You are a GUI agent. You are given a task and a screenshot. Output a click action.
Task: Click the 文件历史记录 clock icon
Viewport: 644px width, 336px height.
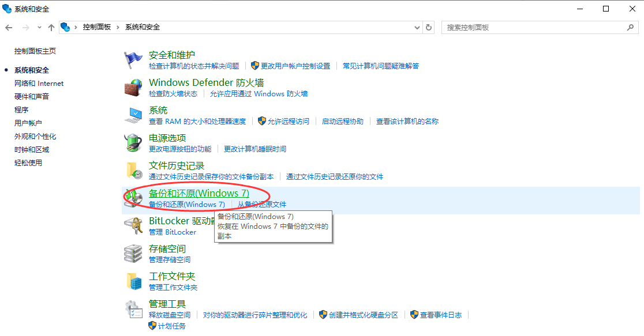click(133, 171)
